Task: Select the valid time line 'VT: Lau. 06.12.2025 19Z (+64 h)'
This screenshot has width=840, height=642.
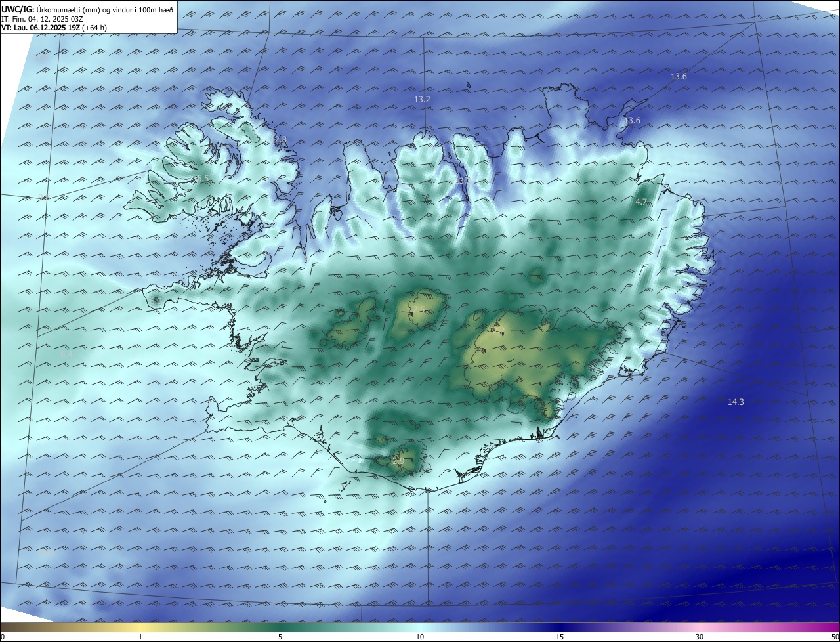Action: coord(54,28)
